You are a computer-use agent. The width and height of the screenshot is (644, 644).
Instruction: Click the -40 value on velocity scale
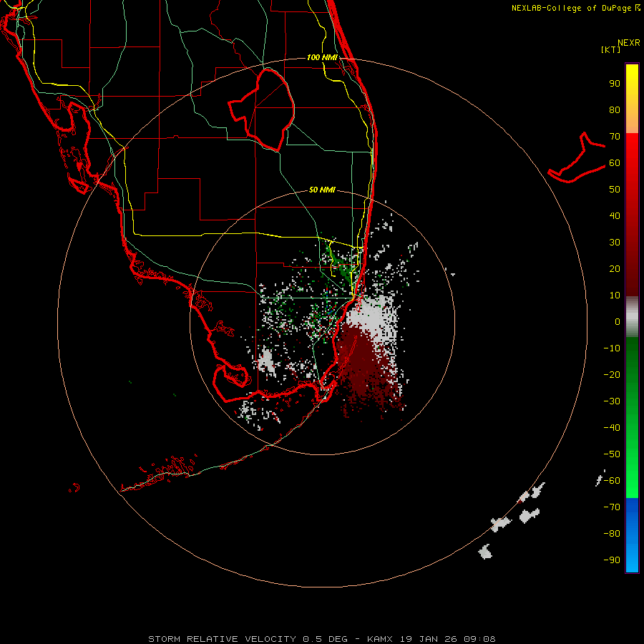coord(612,428)
